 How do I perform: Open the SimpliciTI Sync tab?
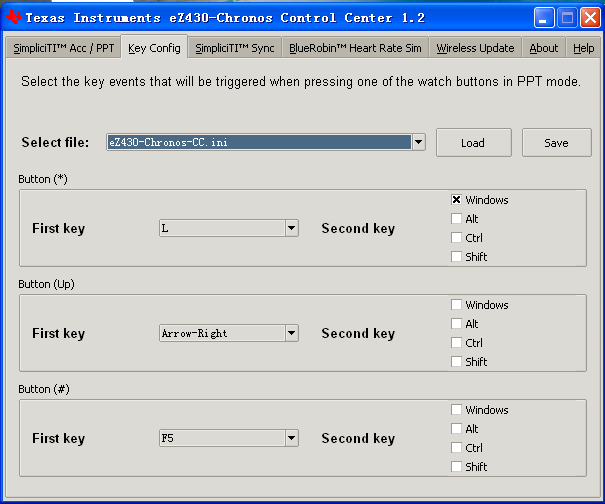click(x=235, y=48)
